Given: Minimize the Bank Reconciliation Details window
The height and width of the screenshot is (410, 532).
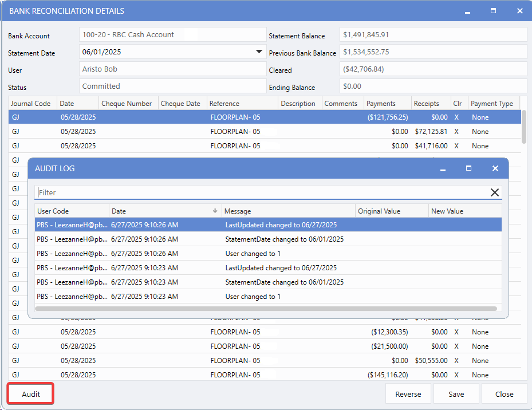Looking at the screenshot, I should click(x=468, y=11).
